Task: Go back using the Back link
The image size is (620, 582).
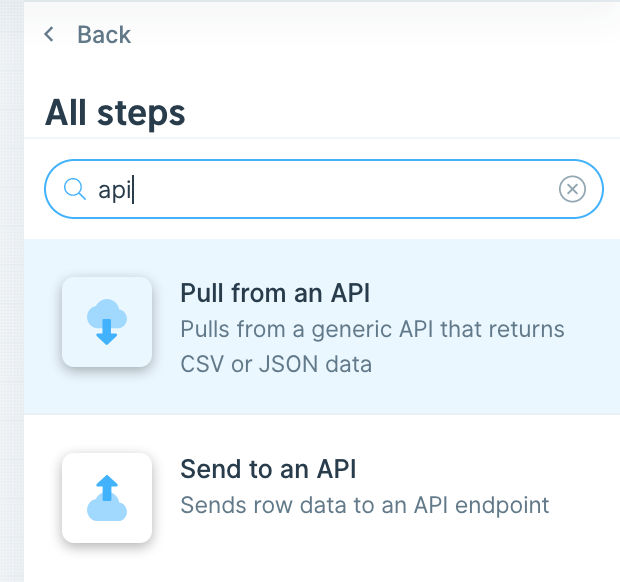Action: click(88, 35)
